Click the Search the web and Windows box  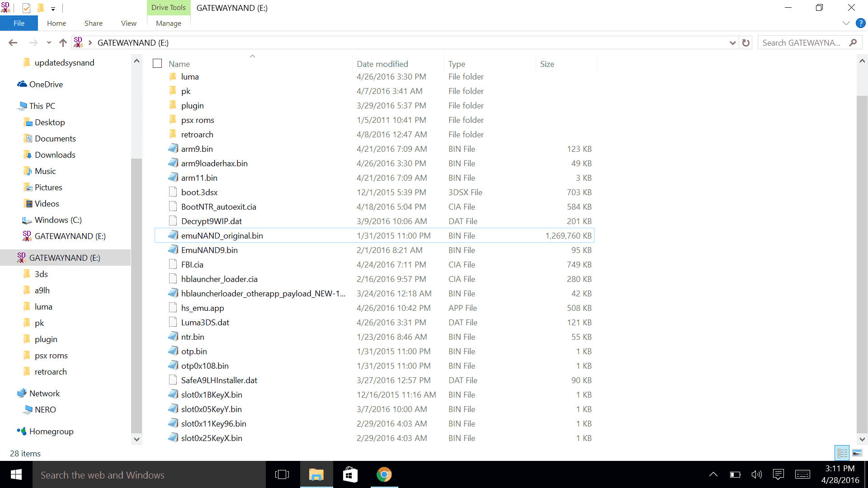[149, 474]
